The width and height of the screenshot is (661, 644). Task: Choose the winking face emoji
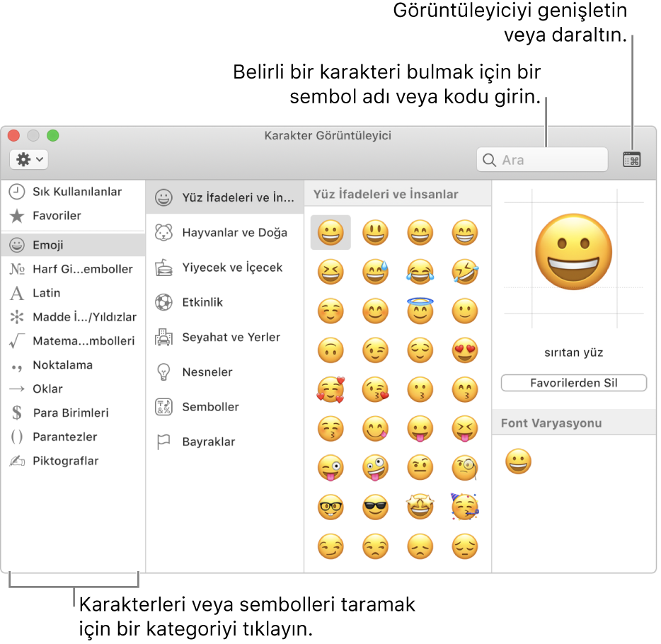click(375, 350)
